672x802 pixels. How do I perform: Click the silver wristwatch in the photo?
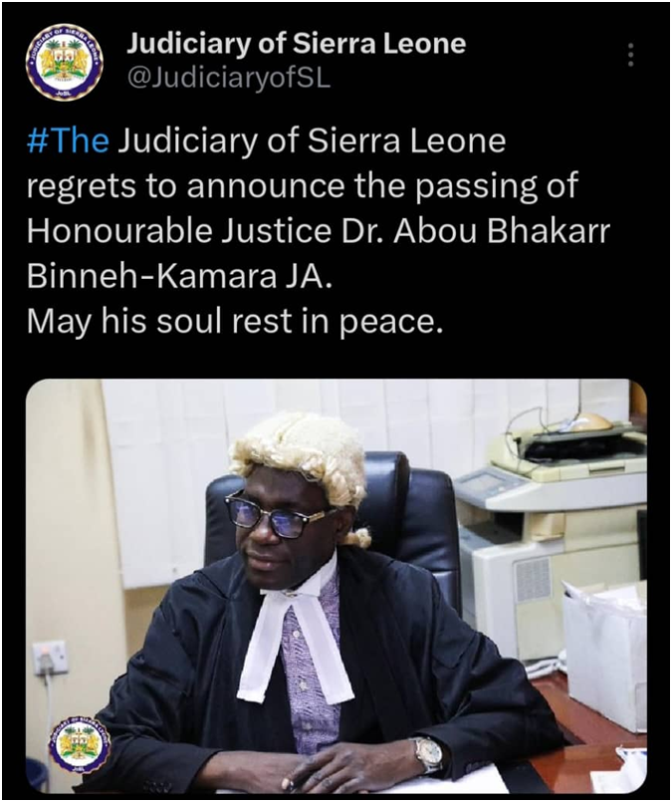click(428, 754)
